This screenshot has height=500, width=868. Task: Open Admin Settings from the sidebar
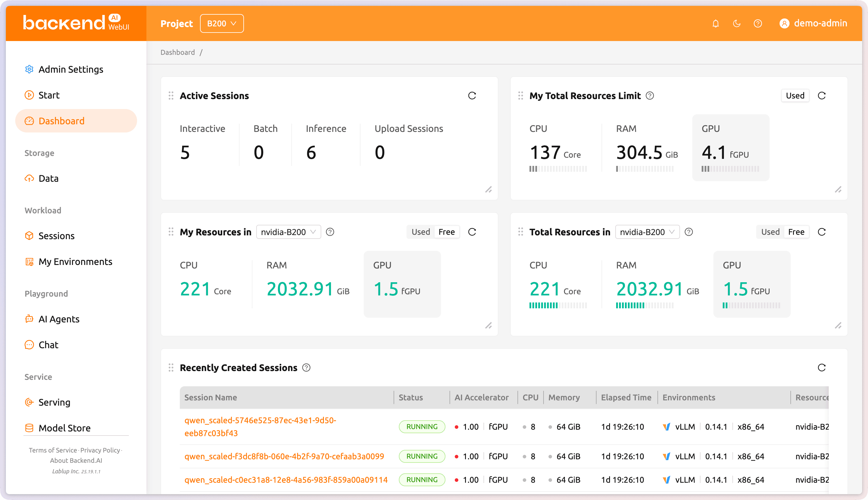coord(70,69)
